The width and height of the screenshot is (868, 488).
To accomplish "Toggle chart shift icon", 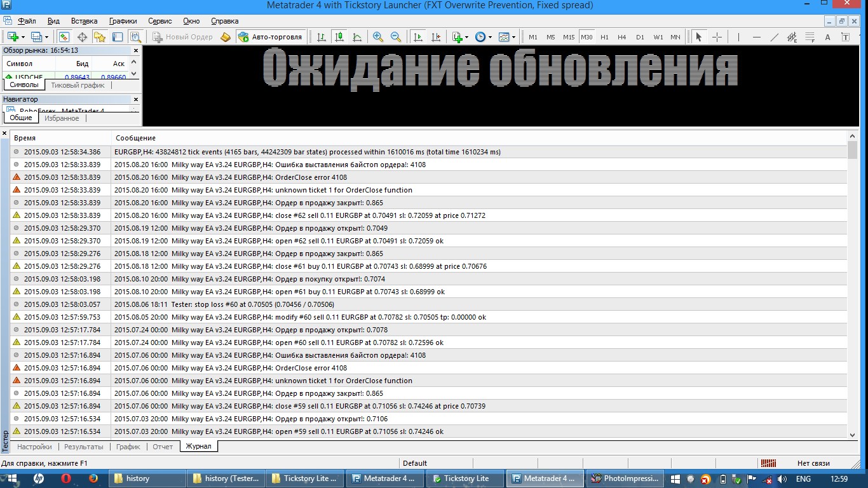I will coord(435,37).
